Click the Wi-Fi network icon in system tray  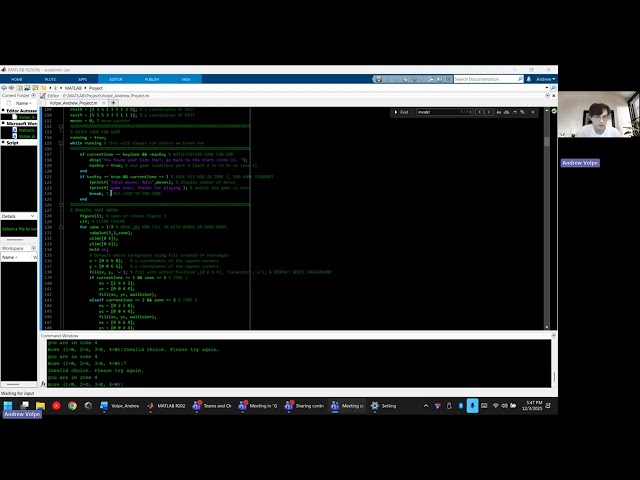[x=496, y=406]
